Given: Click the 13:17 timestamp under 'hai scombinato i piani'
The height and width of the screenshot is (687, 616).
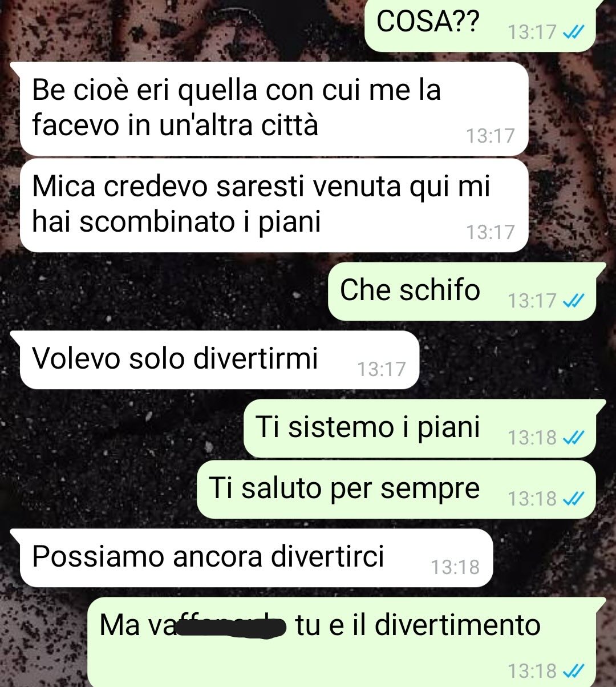Looking at the screenshot, I should [491, 232].
